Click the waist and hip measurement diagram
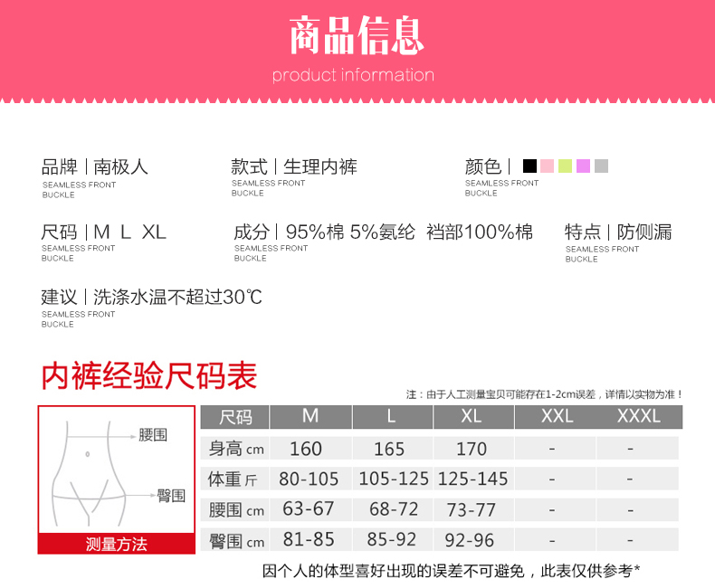Image resolution: width=715 pixels, height=588 pixels. (116, 469)
